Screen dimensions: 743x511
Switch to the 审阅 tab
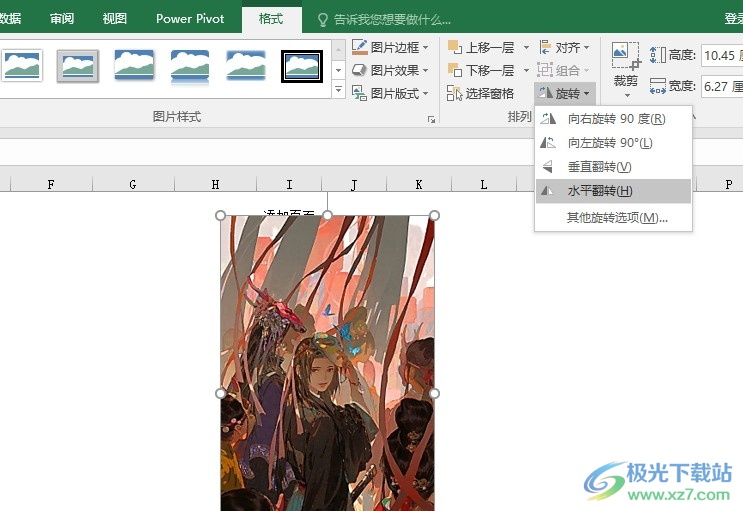(62, 18)
